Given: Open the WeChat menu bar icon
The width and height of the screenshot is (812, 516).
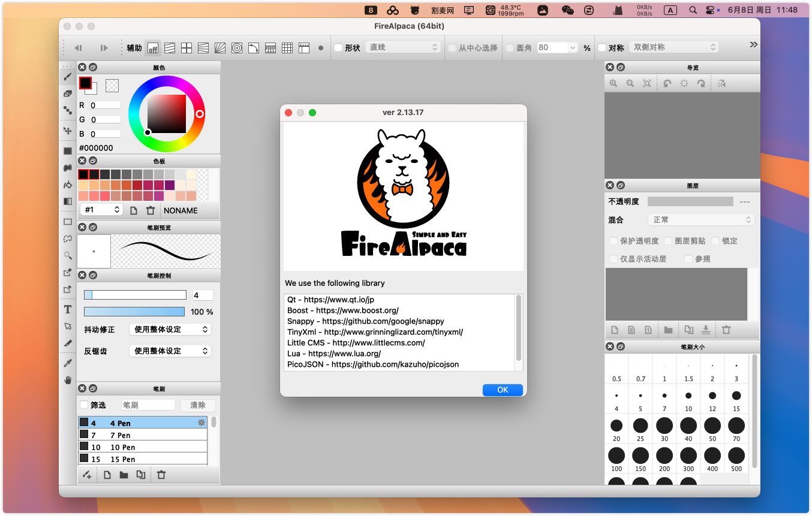Looking at the screenshot, I should click(x=567, y=10).
